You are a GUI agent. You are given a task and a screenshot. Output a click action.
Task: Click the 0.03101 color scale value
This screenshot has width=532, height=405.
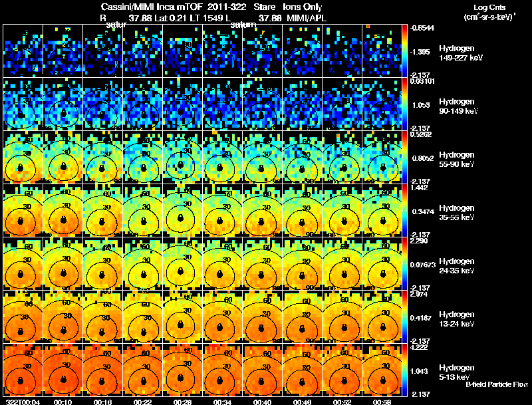(x=422, y=81)
